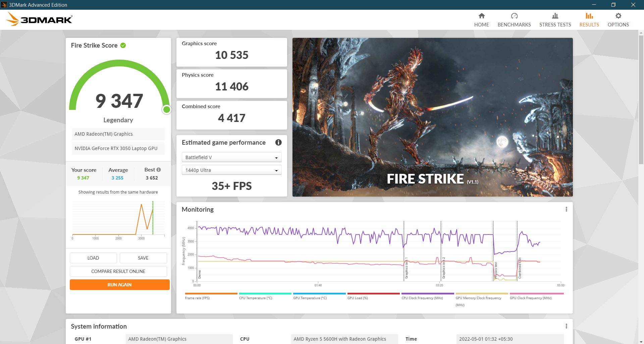Screen dimensions: 644x344
Task: Click the Average score value 3 255
Action: 117,178
